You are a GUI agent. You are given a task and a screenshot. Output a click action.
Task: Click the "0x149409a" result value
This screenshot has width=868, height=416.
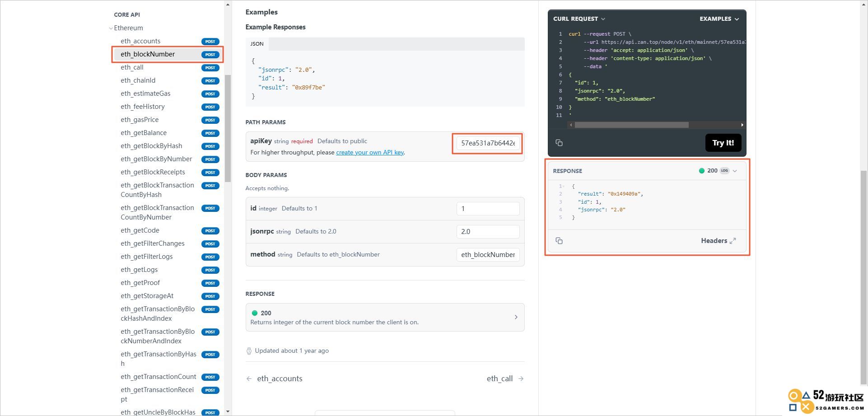coord(623,194)
